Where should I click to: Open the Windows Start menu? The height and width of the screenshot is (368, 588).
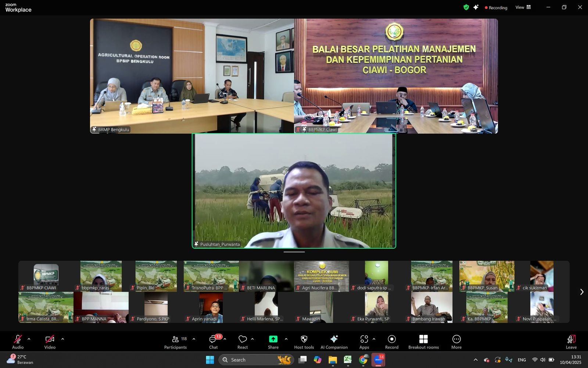tap(210, 360)
